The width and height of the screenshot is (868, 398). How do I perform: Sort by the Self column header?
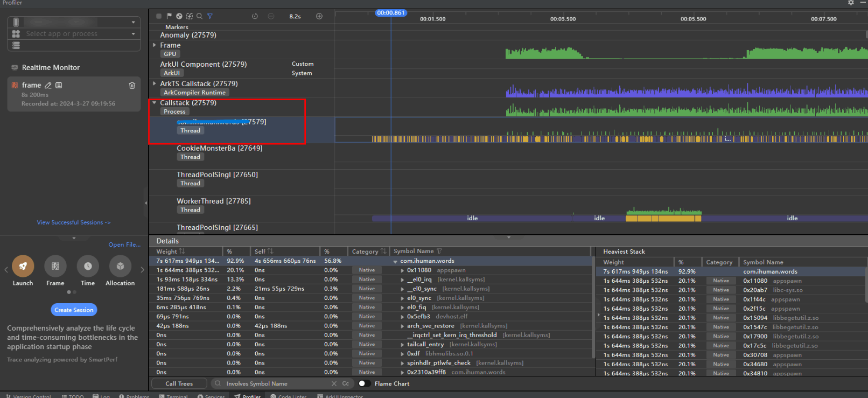tap(264, 251)
